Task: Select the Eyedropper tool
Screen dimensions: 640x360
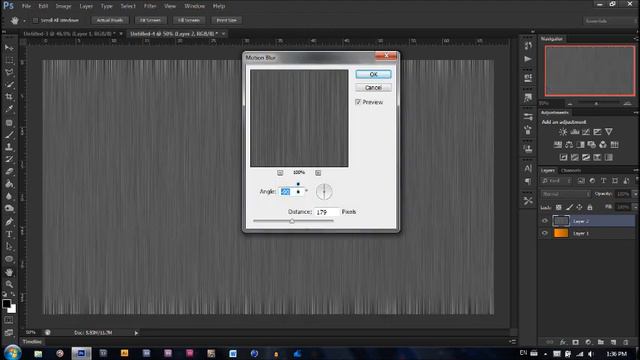Action: click(9, 109)
